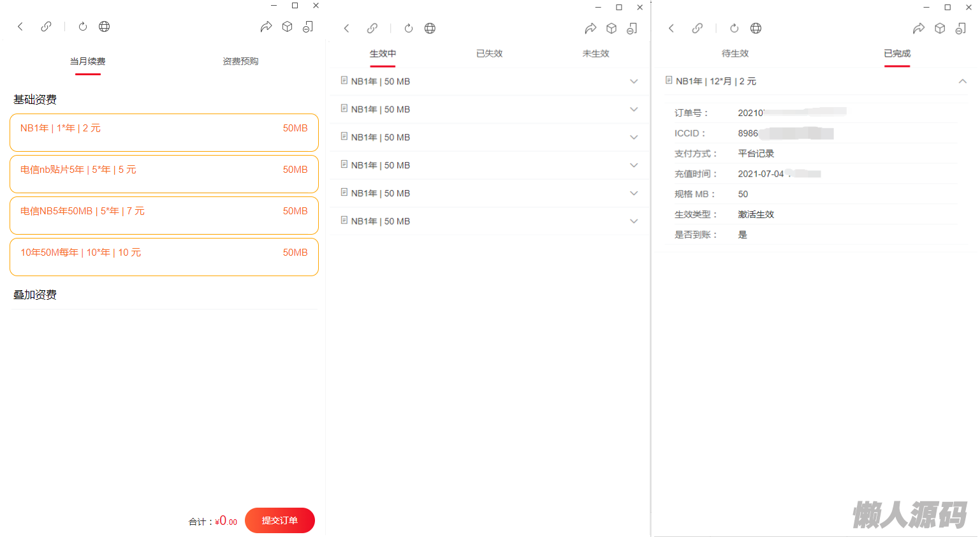The height and width of the screenshot is (537, 980).
Task: Click the copy link icon in the left window
Action: pyautogui.click(x=46, y=27)
